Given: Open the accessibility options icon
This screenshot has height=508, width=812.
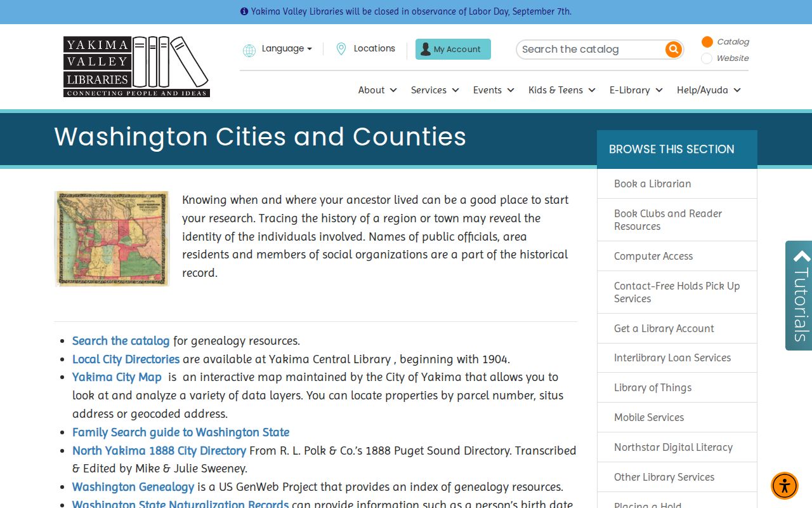Looking at the screenshot, I should (785, 486).
